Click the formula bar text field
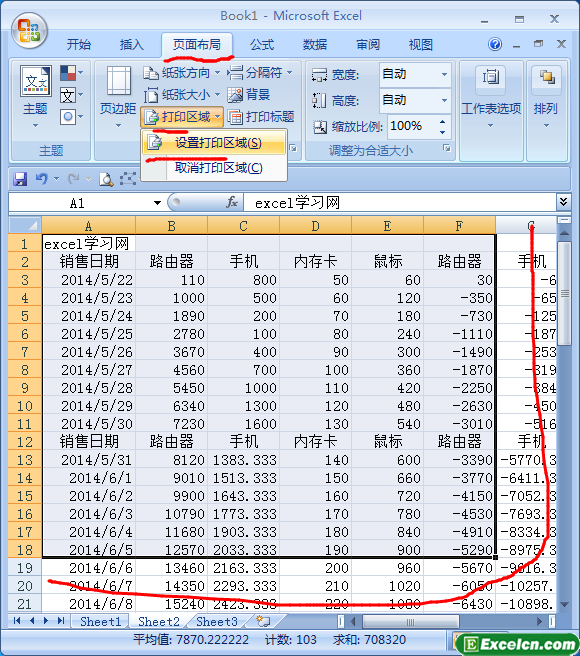 click(x=400, y=203)
